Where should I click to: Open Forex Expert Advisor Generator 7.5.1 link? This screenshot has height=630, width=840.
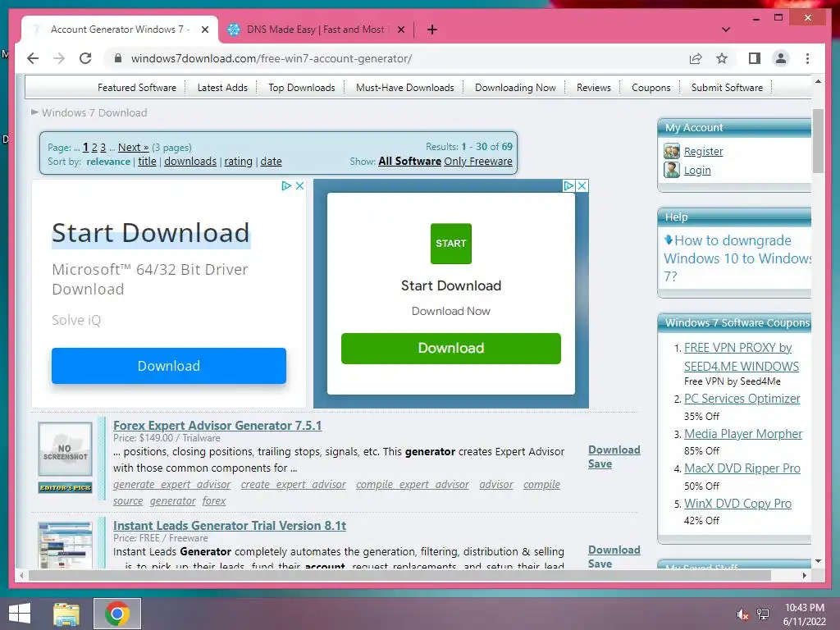point(217,426)
